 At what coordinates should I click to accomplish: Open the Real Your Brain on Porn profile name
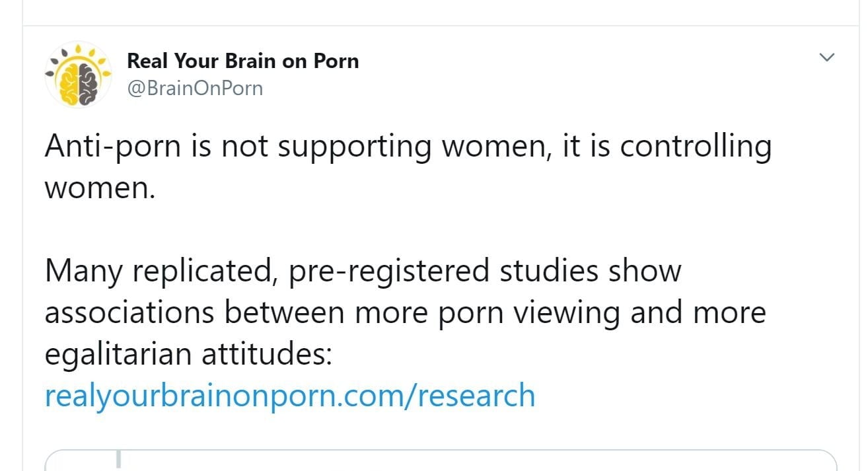click(x=242, y=61)
